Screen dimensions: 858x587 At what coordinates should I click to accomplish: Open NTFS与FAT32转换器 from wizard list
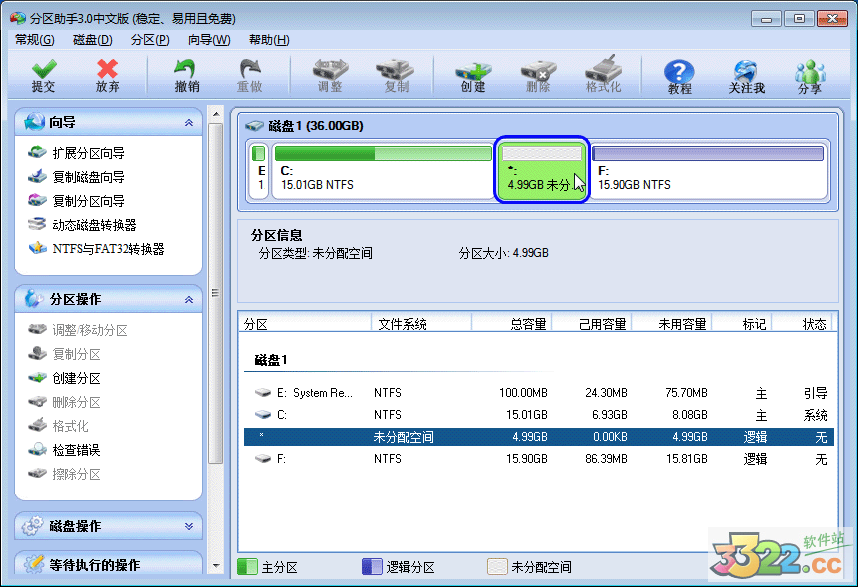108,249
